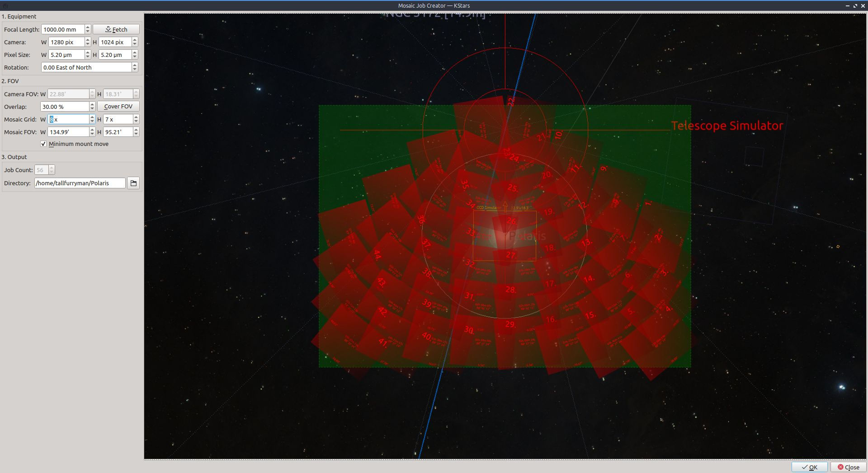Open the directory browse folder icon
Viewport: 868px width, 473px height.
133,183
